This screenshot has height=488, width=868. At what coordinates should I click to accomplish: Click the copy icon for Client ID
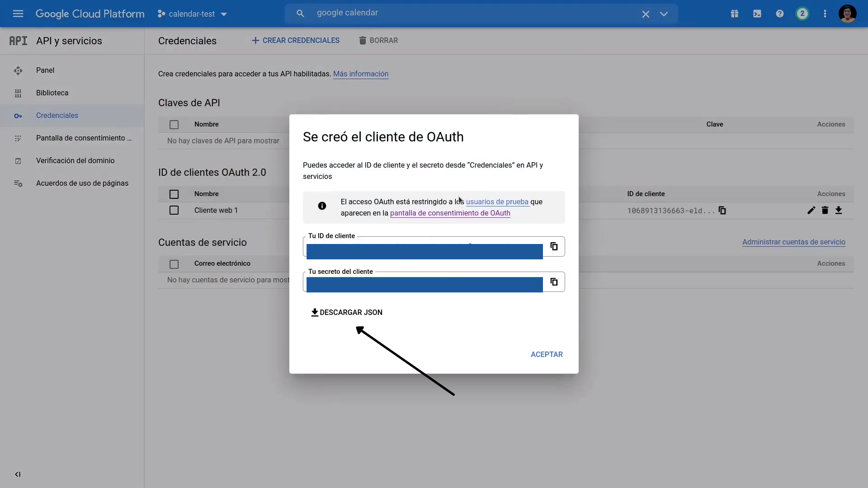pos(553,246)
